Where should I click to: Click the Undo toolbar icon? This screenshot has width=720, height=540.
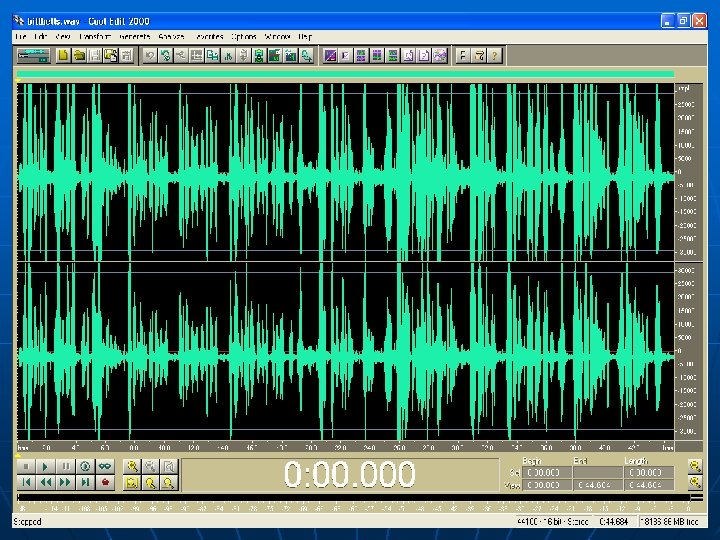(150, 56)
